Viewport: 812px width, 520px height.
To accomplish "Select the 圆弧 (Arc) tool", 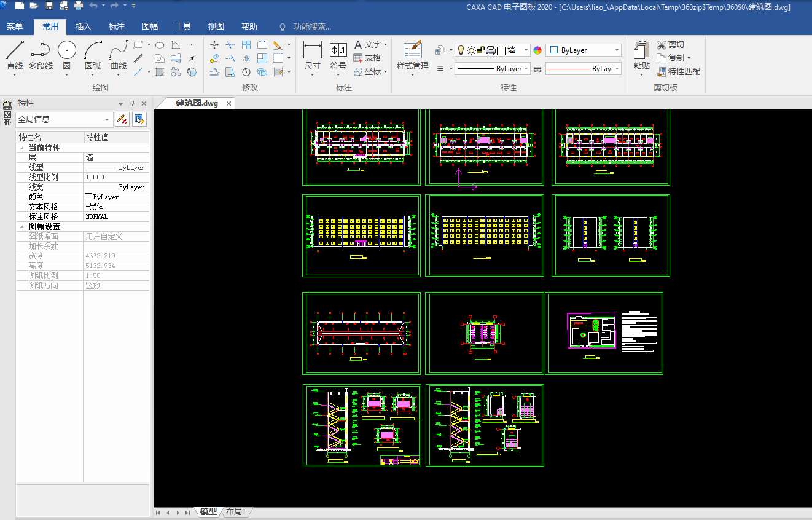I will pos(93,54).
